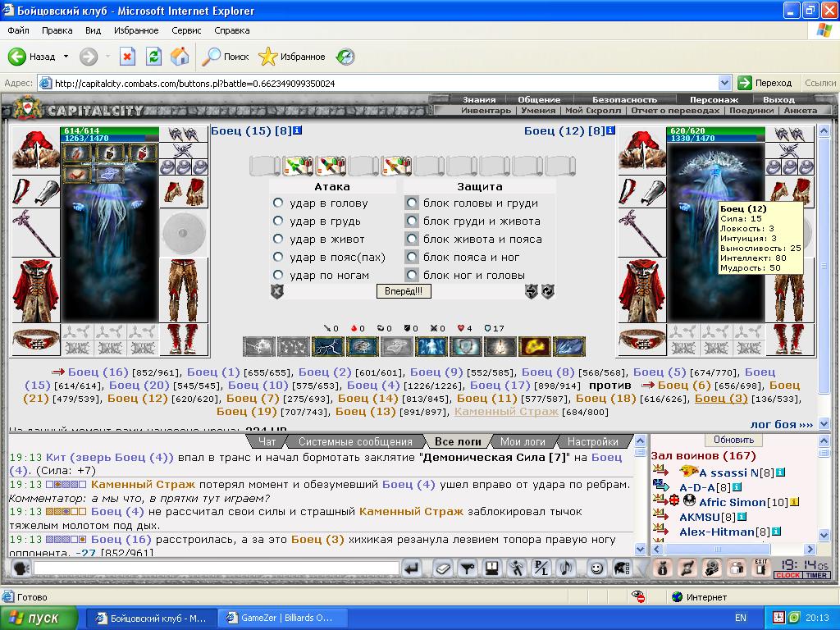840x630 pixels.
Task: Open the address bar dropdown arrow
Action: point(724,83)
